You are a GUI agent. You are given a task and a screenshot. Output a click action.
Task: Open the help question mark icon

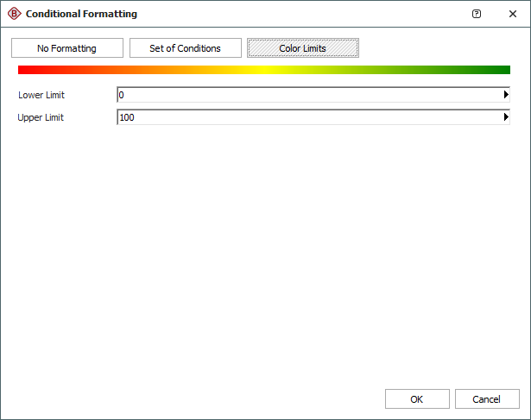[x=477, y=14]
